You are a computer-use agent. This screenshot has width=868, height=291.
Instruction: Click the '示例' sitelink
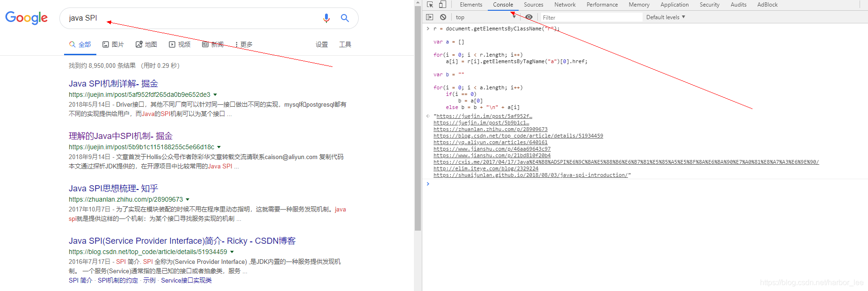pos(149,280)
